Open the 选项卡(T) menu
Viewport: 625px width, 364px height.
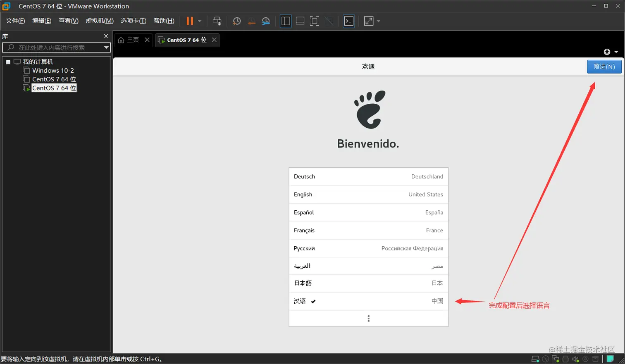point(134,21)
